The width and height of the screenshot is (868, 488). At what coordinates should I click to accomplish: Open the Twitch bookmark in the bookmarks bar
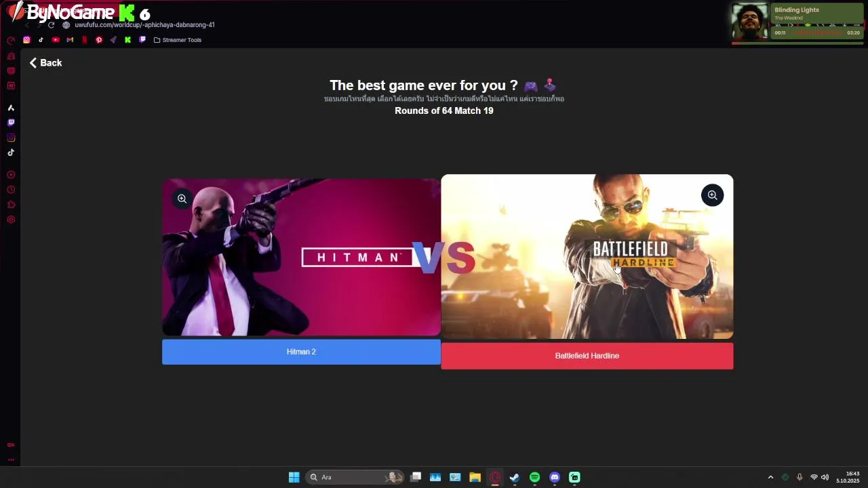tap(142, 40)
